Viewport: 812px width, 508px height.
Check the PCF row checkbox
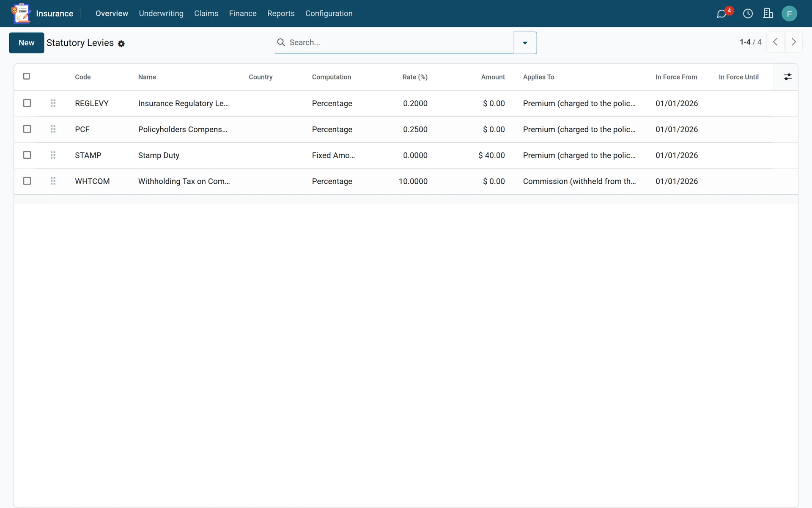[27, 129]
